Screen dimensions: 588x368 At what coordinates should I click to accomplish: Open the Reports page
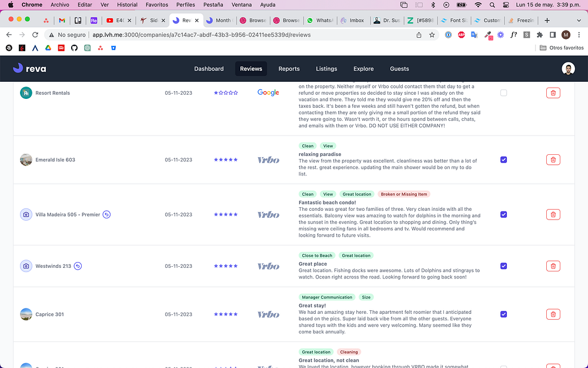click(x=289, y=69)
